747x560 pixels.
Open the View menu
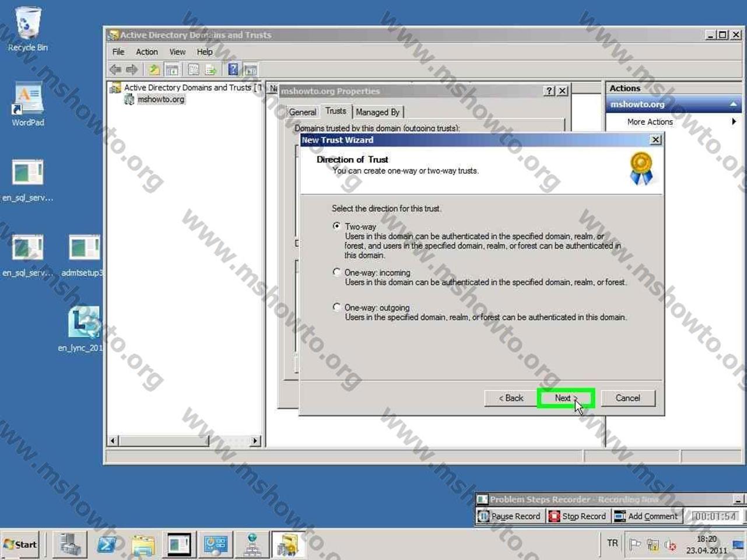coord(177,52)
